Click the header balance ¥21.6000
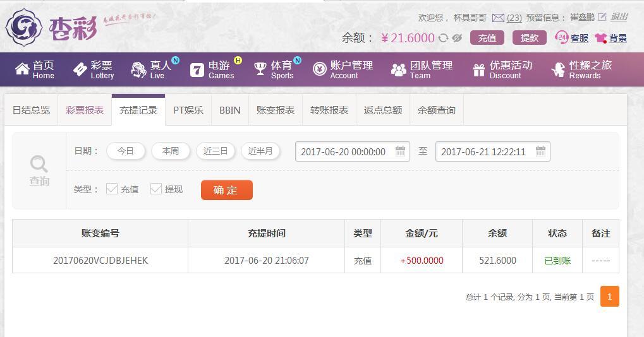The height and width of the screenshot is (337, 644). [408, 38]
